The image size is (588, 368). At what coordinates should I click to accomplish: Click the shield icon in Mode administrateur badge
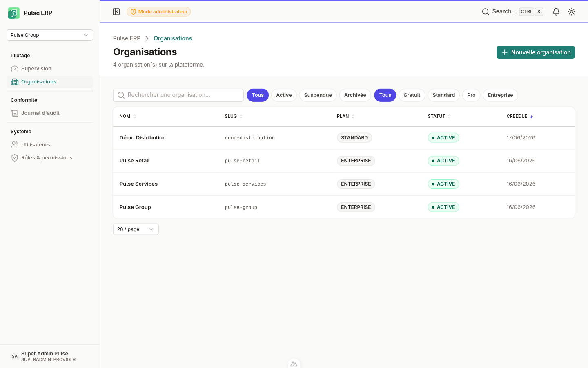pos(133,12)
